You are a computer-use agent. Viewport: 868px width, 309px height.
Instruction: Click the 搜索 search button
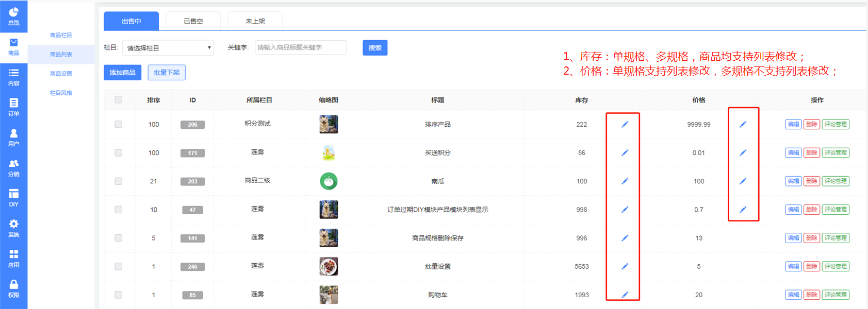[375, 48]
